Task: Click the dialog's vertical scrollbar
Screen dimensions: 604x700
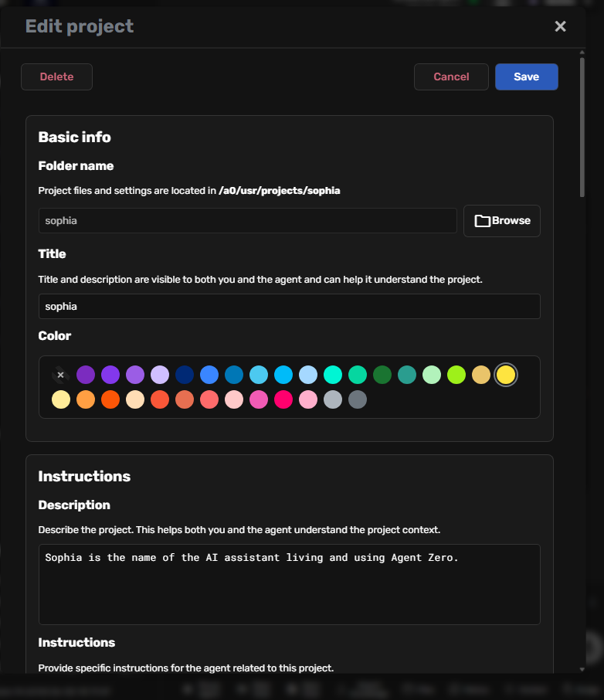Action: click(582, 124)
